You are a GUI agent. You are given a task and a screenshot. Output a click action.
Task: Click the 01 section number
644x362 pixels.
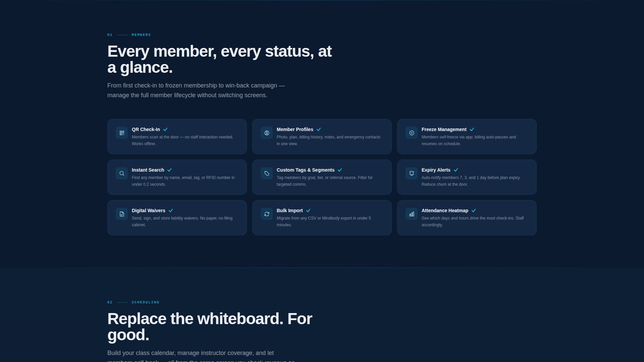110,35
